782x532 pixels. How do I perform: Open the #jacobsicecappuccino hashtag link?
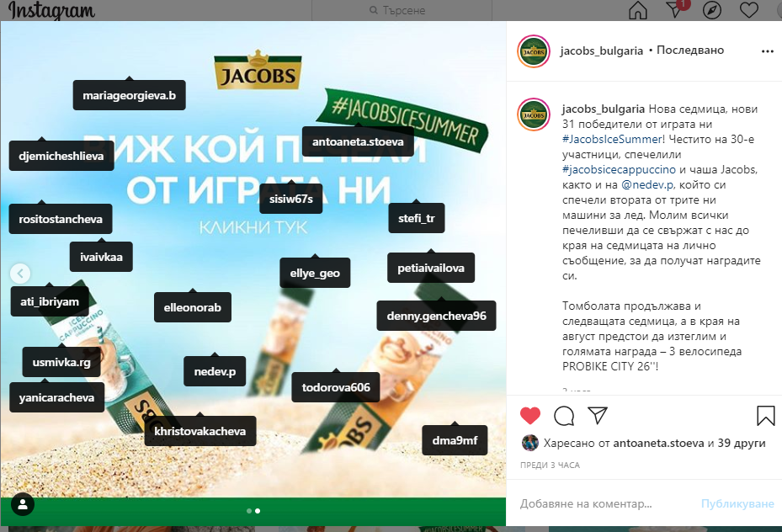(x=619, y=169)
